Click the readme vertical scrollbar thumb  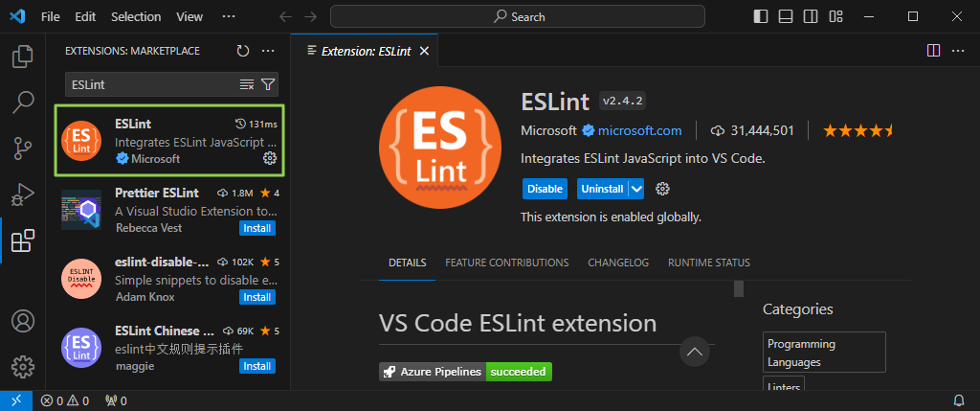(x=739, y=289)
